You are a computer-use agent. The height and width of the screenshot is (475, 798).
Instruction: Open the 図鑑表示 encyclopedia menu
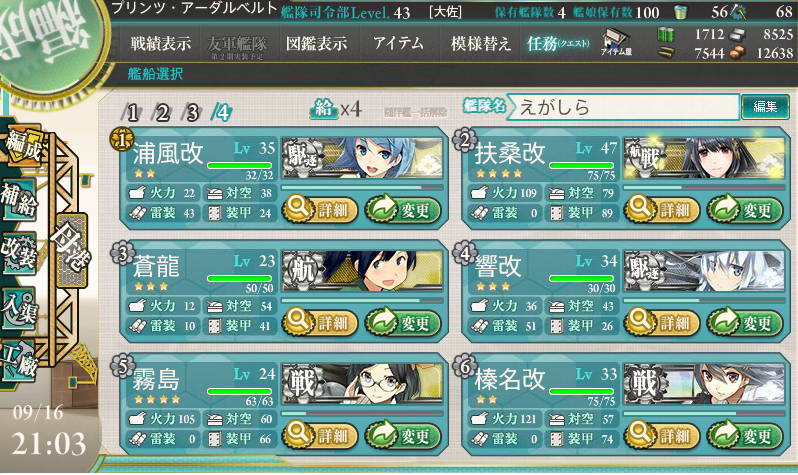pos(317,44)
